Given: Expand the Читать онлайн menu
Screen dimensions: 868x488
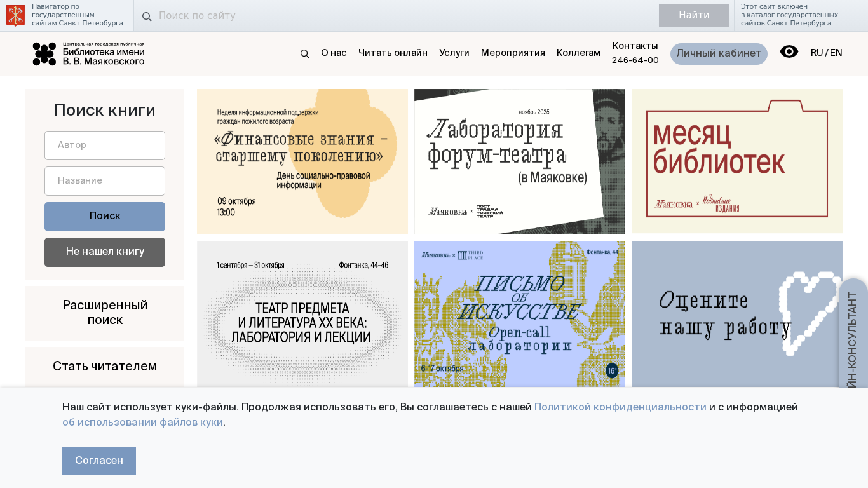Looking at the screenshot, I should [x=393, y=53].
